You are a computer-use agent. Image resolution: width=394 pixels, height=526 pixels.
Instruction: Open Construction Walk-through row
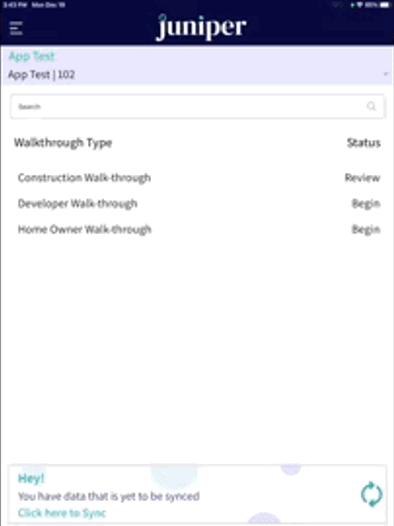click(199, 177)
